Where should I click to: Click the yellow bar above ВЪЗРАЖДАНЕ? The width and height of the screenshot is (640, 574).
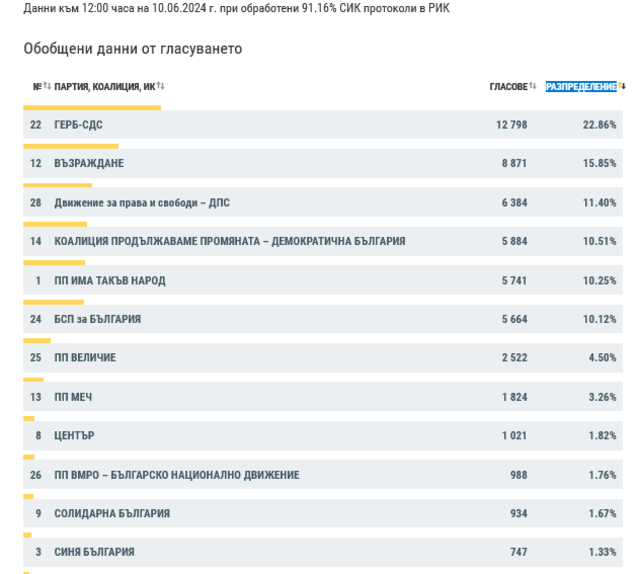(x=71, y=146)
